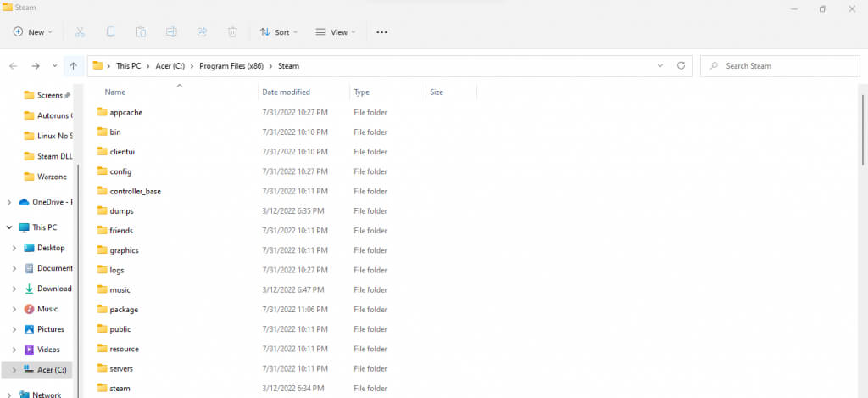The width and height of the screenshot is (868, 398).
Task: Click Steam in address breadcrumb
Action: (288, 66)
